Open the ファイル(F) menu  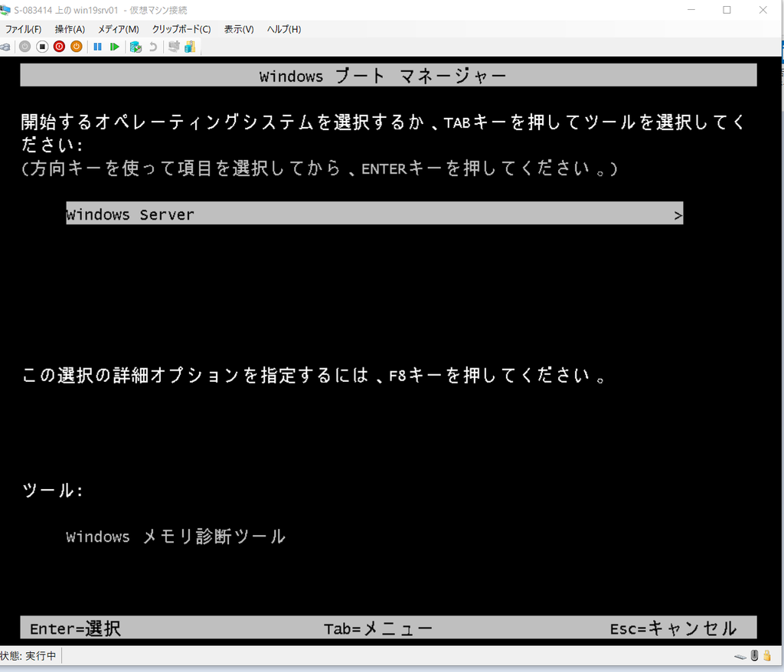(23, 30)
